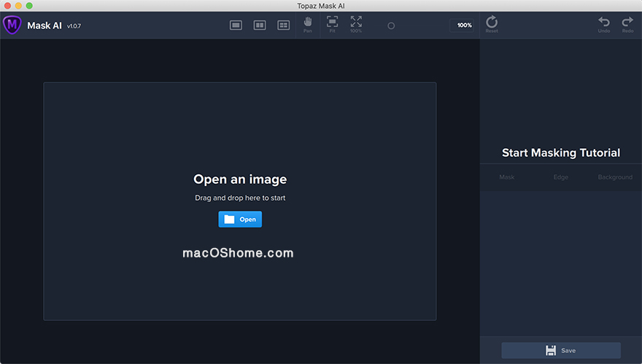The image size is (642, 364).
Task: Save the image with Save button
Action: [x=561, y=350]
